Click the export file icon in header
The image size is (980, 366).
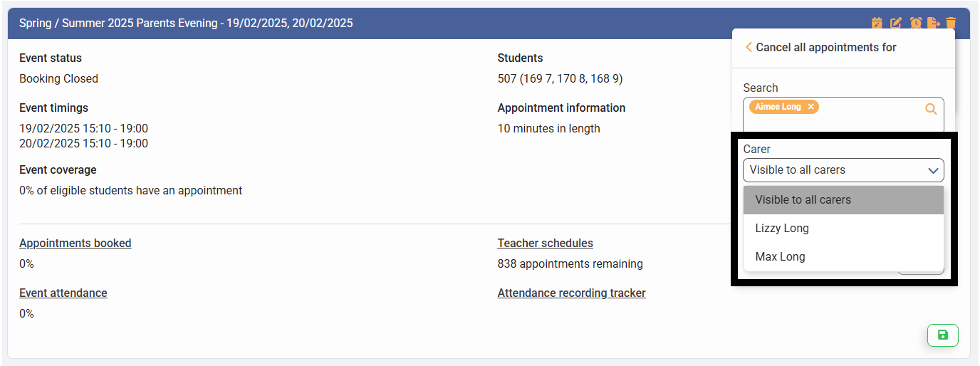[x=933, y=23]
